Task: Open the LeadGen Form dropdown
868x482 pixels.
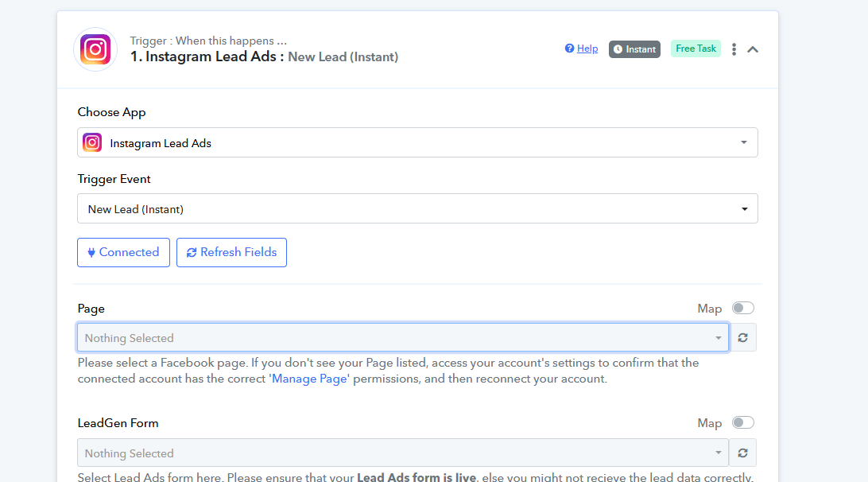Action: (403, 453)
